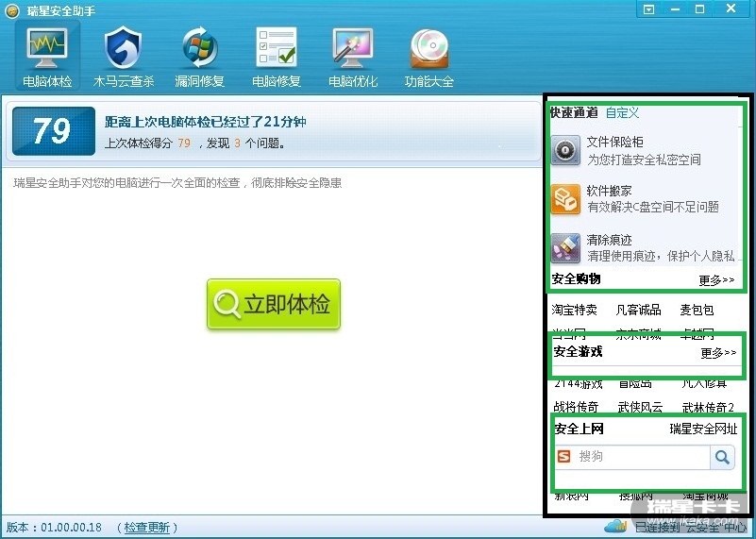Click the Sogou S logo icon
This screenshot has width=756, height=539.
(x=563, y=456)
